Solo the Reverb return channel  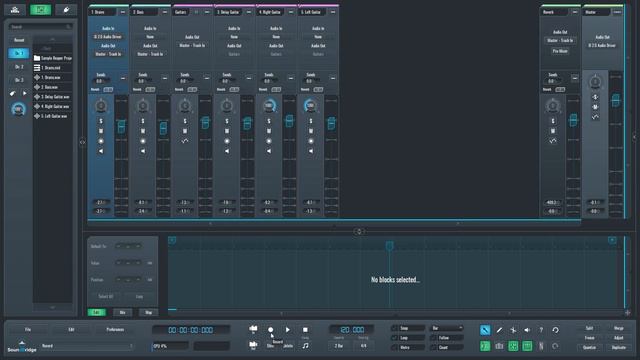pyautogui.click(x=553, y=121)
